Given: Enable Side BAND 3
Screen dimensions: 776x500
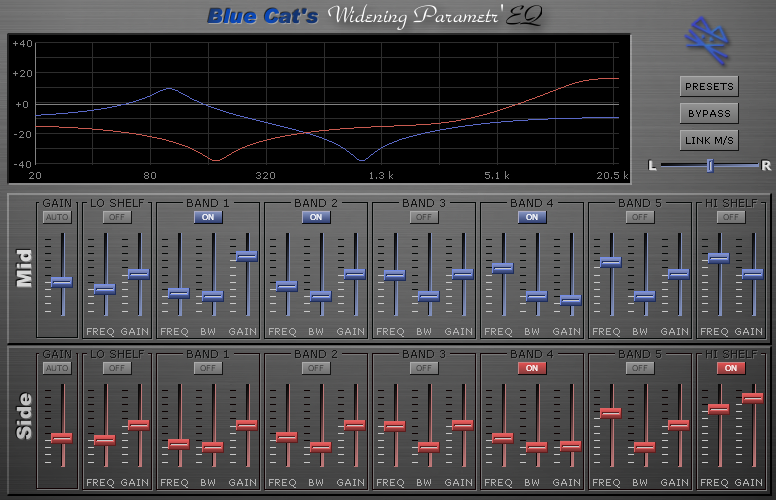Looking at the screenshot, I should 424,368.
